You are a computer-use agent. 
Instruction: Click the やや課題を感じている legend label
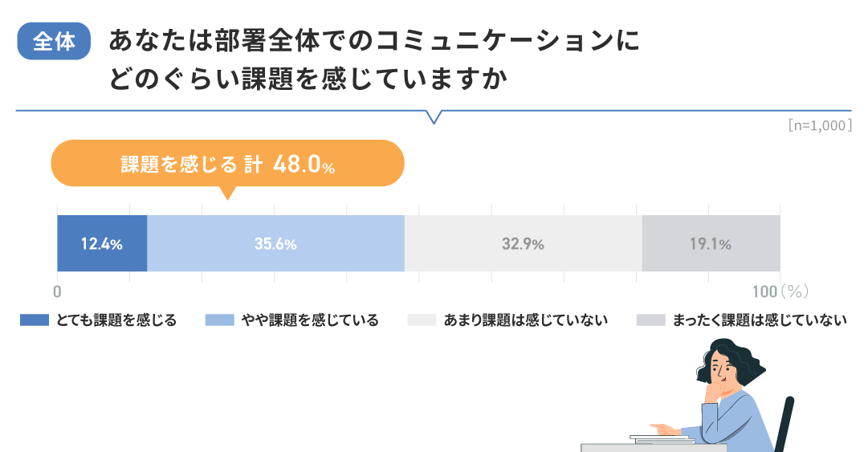point(309,320)
